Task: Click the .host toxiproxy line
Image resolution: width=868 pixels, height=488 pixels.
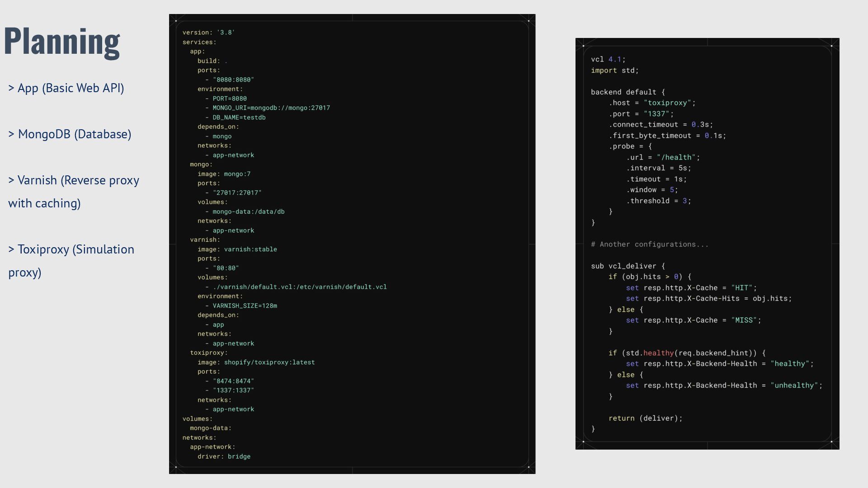Action: (652, 103)
